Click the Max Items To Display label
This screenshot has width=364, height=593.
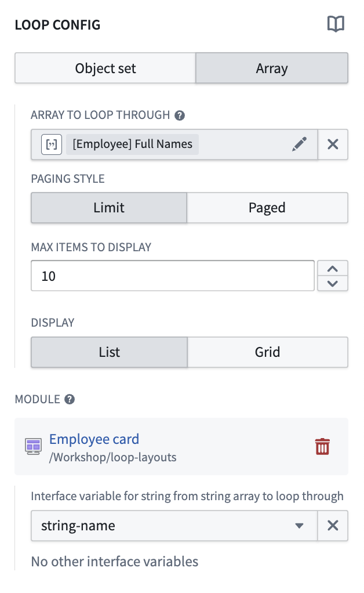pyautogui.click(x=91, y=247)
